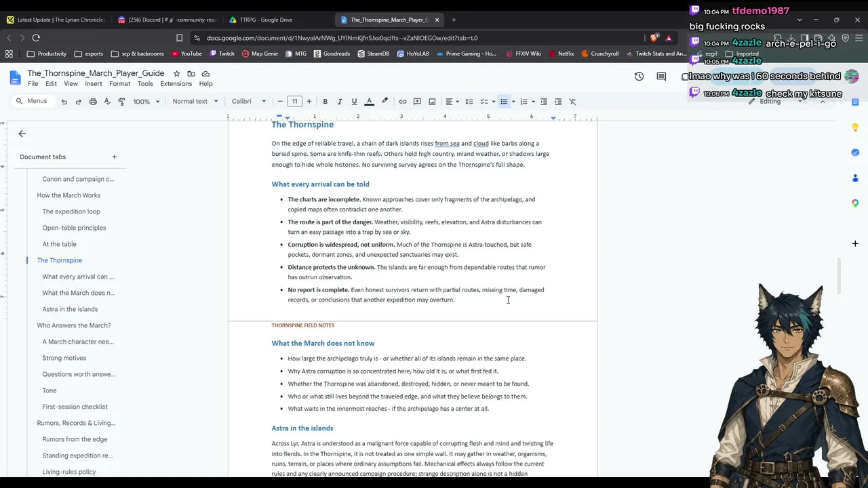The width and height of the screenshot is (868, 488).
Task: Open the Editing mode dropdown
Action: click(775, 102)
